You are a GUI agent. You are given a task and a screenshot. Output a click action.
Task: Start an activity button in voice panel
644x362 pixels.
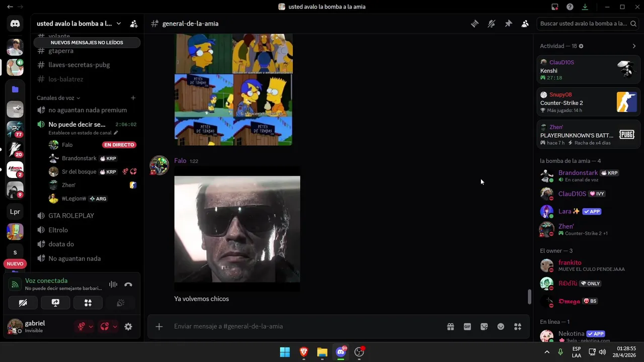pyautogui.click(x=88, y=303)
